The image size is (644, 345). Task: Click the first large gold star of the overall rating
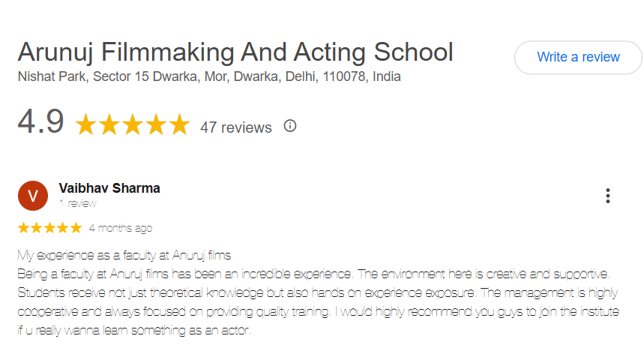pyautogui.click(x=87, y=124)
